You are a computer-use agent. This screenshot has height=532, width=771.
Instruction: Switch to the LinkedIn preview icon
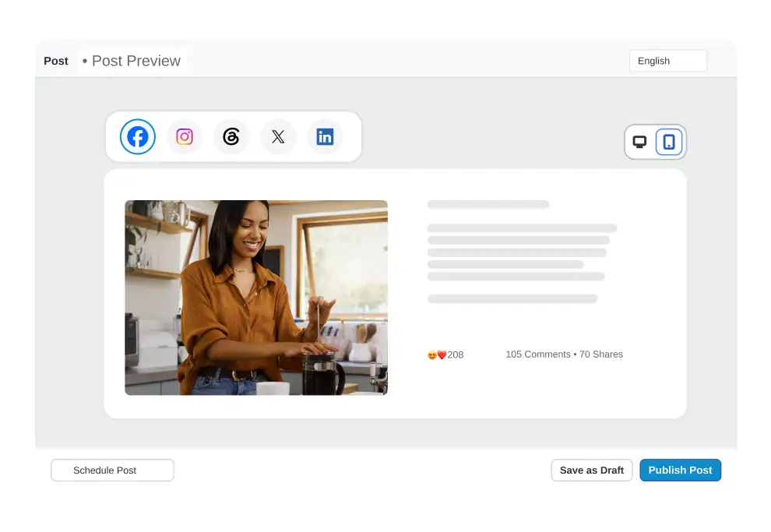(325, 136)
